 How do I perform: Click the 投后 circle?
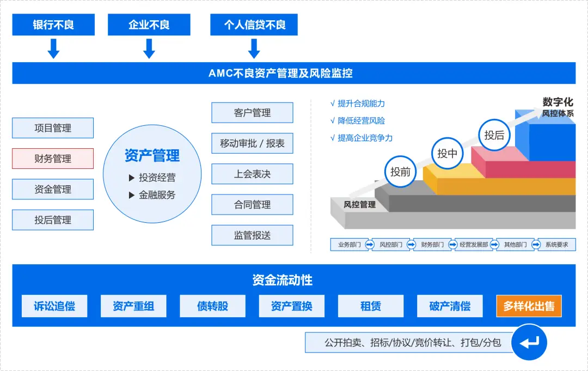click(494, 135)
